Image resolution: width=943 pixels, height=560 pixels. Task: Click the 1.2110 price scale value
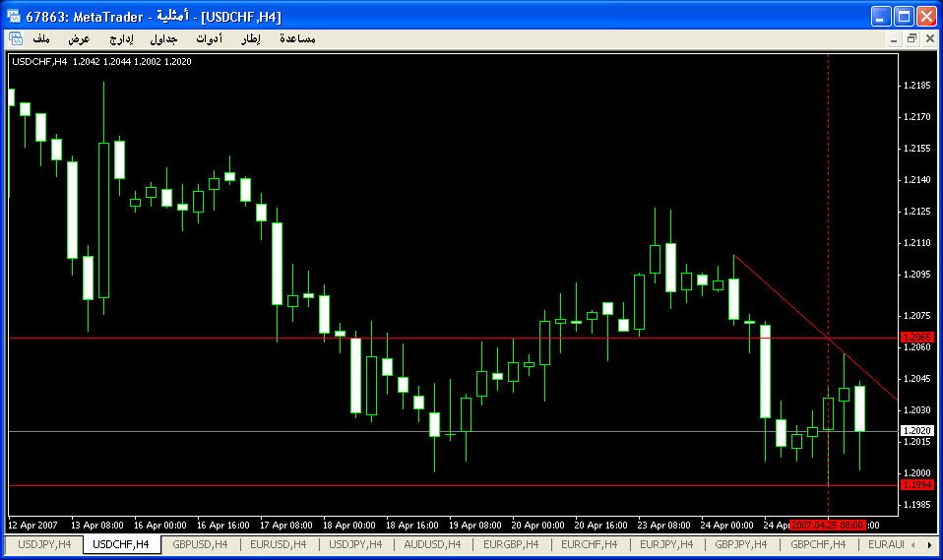pyautogui.click(x=917, y=243)
